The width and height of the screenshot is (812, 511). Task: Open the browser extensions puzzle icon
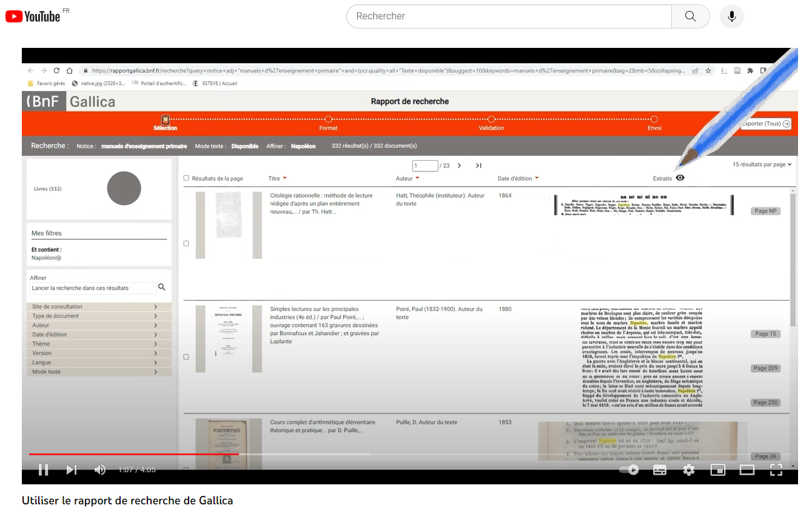750,70
